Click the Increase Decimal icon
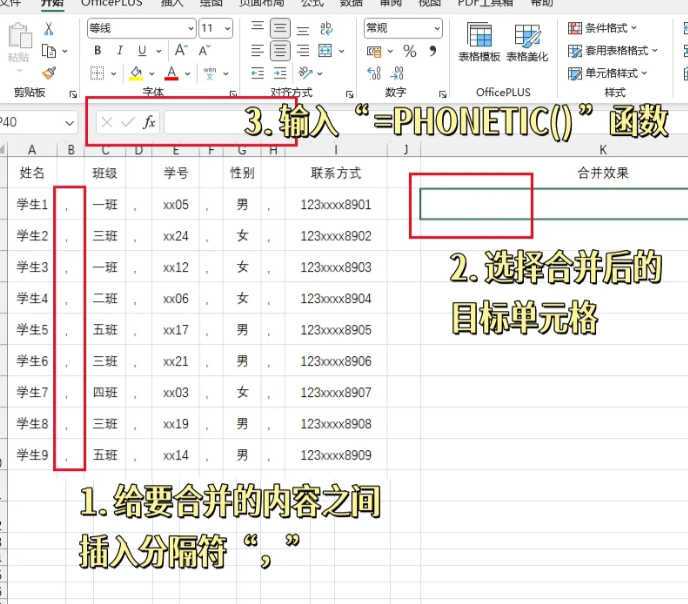The image size is (688, 604). click(x=374, y=73)
